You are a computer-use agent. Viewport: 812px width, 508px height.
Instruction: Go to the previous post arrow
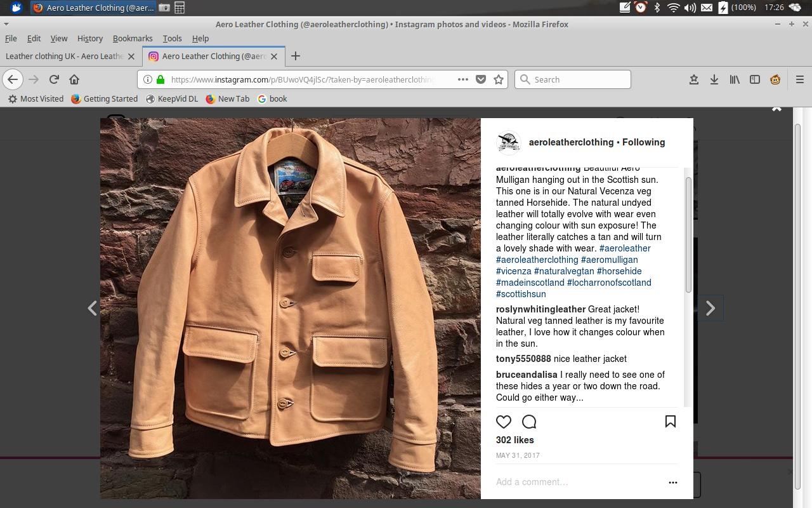coord(93,308)
